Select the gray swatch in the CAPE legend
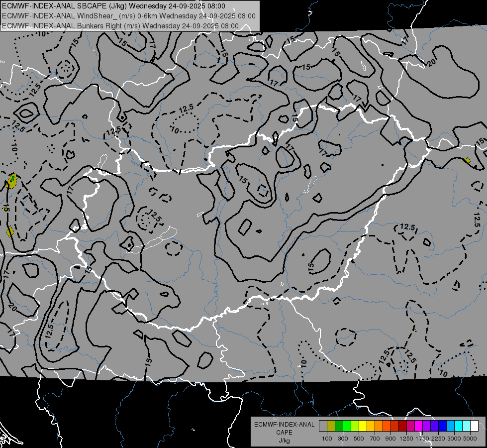Image resolution: width=487 pixels, height=448 pixels. pos(323,426)
